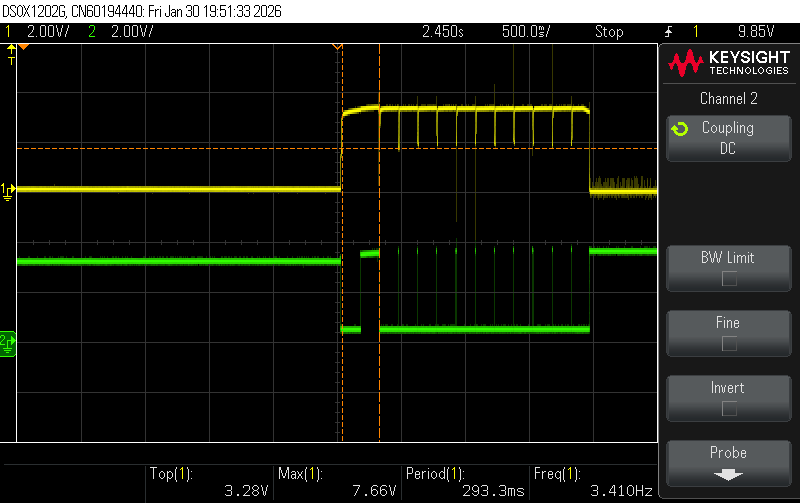This screenshot has width=800, height=503.
Task: Click the Keysight Technologies logo
Action: coord(729,63)
